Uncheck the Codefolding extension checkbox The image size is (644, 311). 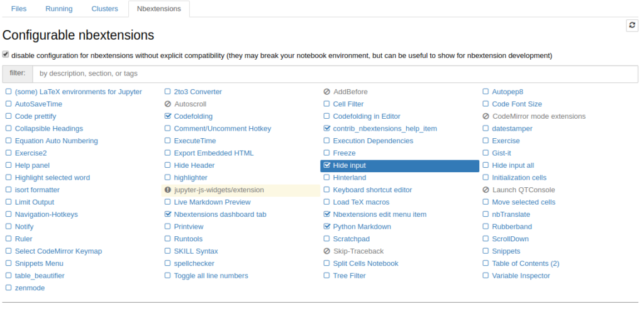pyautogui.click(x=167, y=116)
